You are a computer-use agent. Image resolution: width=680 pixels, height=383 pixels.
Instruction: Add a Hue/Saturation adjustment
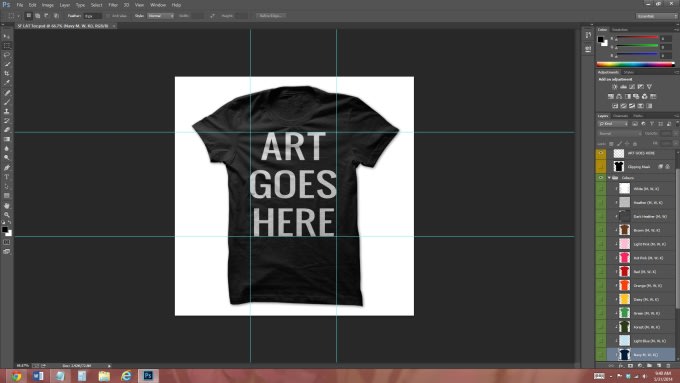tap(611, 96)
